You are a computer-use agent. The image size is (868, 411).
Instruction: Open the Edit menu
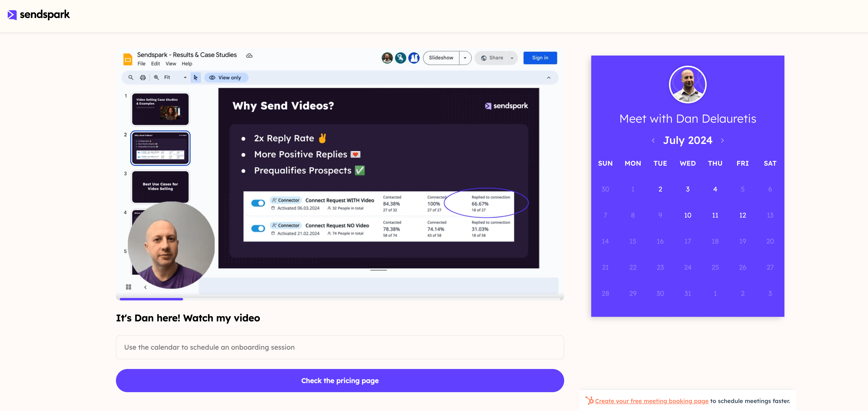pos(155,64)
